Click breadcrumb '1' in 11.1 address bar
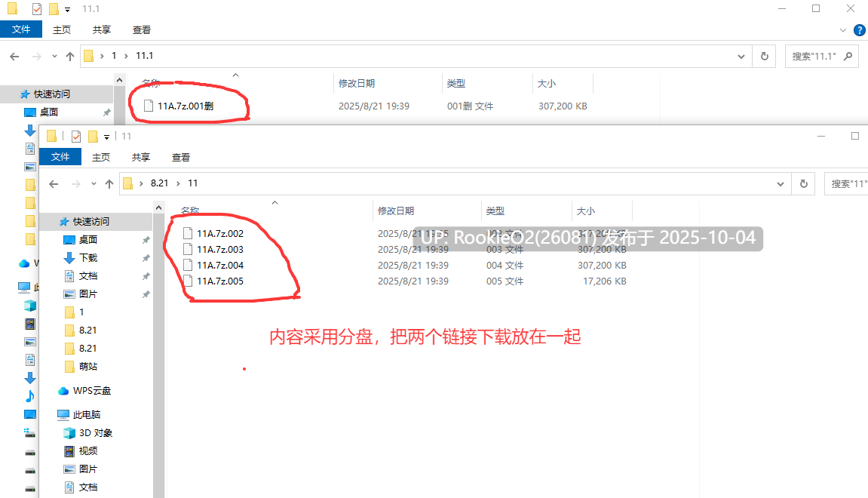This screenshot has width=868, height=498. pyautogui.click(x=114, y=56)
